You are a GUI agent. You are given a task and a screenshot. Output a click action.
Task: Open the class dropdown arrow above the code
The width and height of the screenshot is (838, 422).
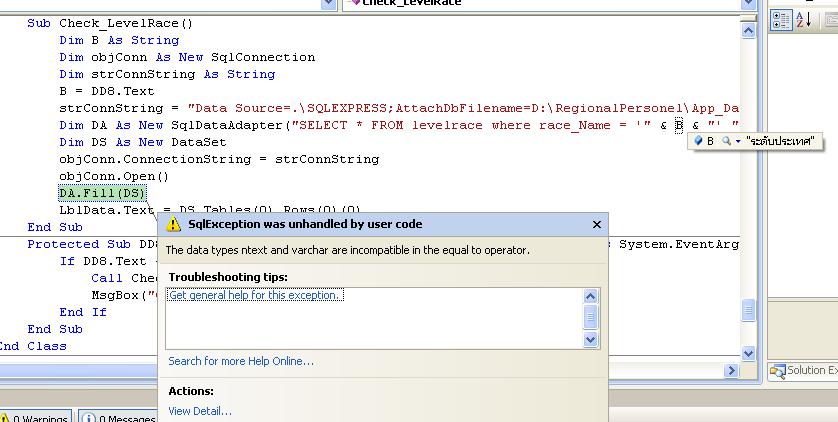pyautogui.click(x=329, y=4)
